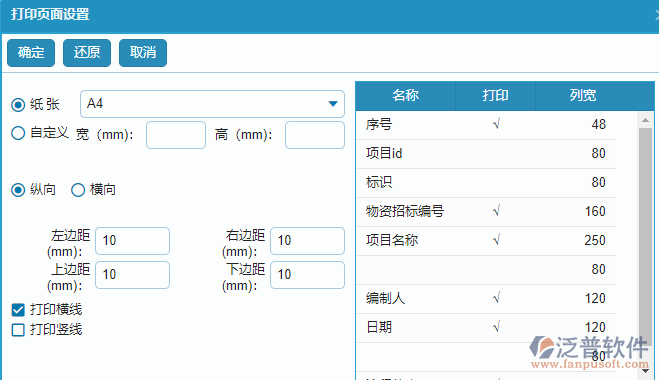Select the 纸张 paper radio button
This screenshot has height=380, width=659.
pyautogui.click(x=18, y=105)
